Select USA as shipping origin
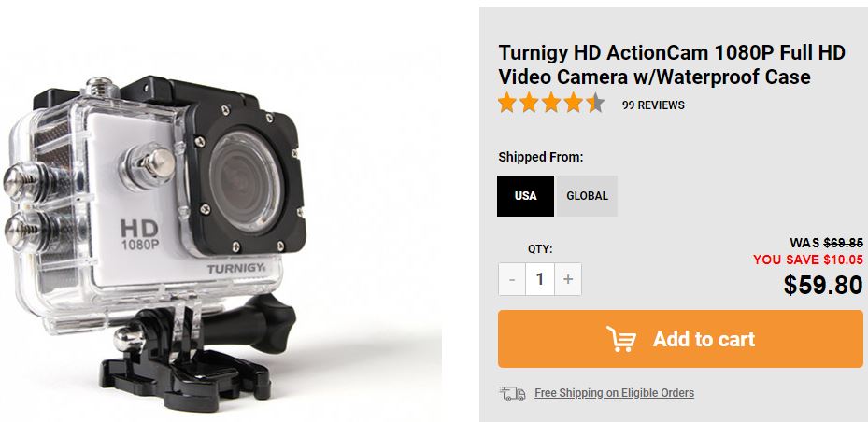868x422 pixels. tap(525, 196)
